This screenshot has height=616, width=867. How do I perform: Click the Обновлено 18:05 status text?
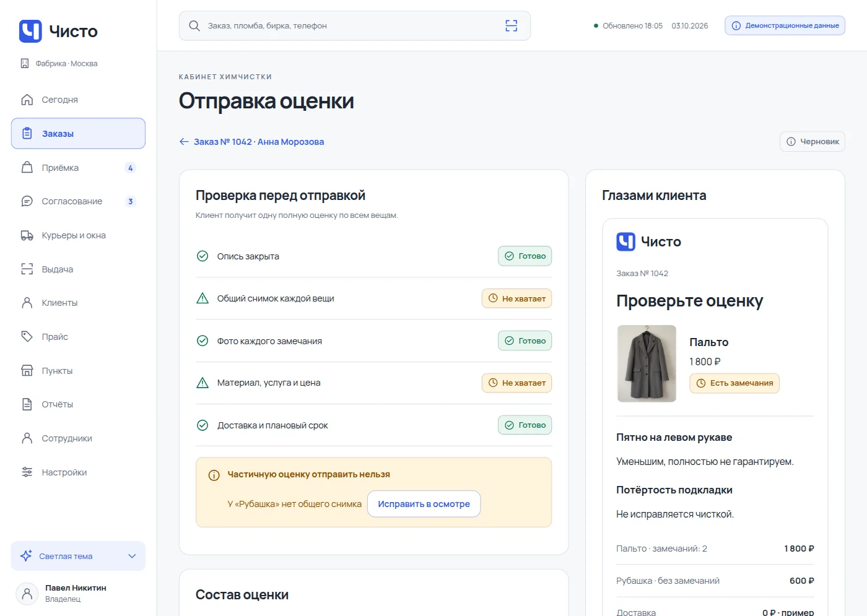pyautogui.click(x=632, y=25)
